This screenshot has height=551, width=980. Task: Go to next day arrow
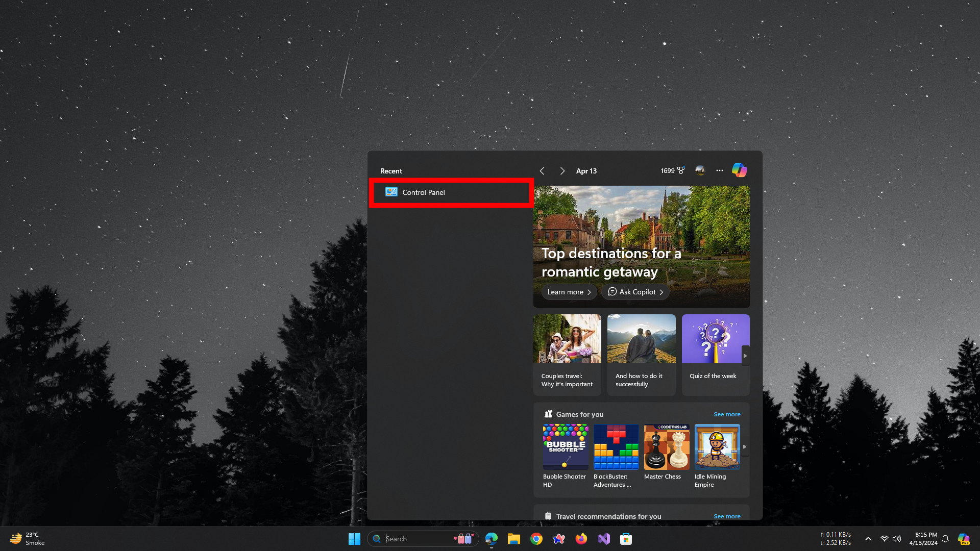[562, 171]
